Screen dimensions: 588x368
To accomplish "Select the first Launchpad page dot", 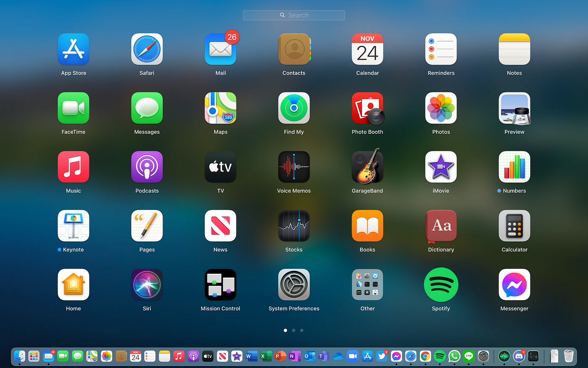I will (x=286, y=331).
